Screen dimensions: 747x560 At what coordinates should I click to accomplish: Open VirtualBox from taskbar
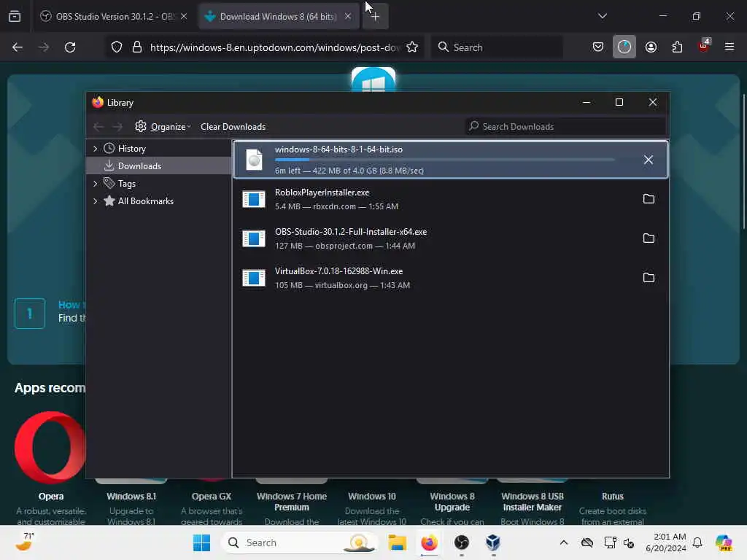click(493, 542)
